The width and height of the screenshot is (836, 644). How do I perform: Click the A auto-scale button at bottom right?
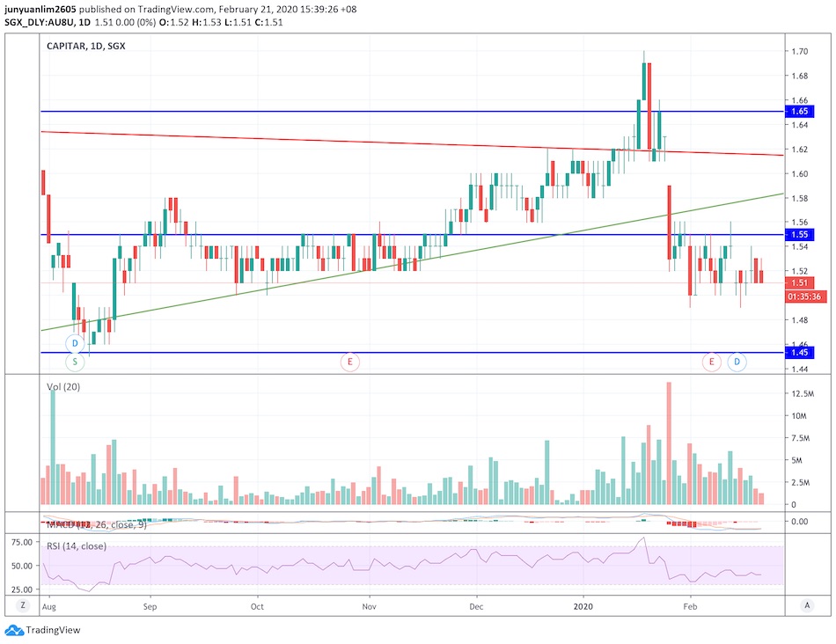point(807,605)
